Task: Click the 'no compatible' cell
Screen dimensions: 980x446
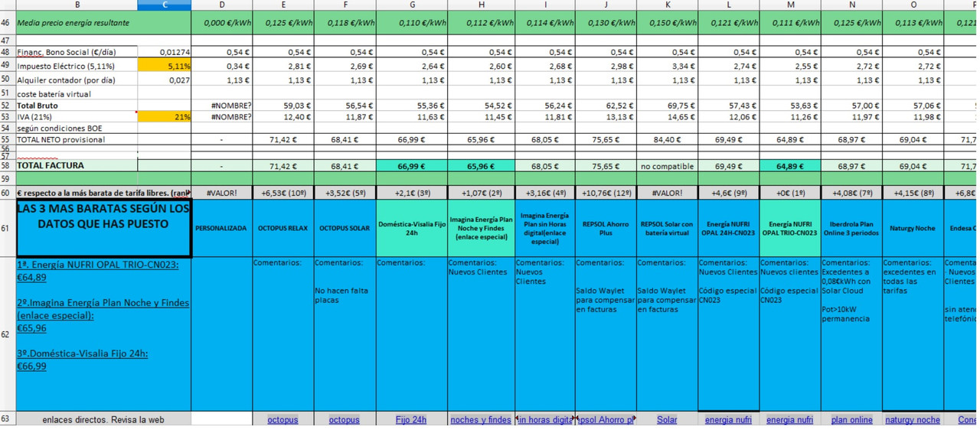Action: (x=667, y=166)
